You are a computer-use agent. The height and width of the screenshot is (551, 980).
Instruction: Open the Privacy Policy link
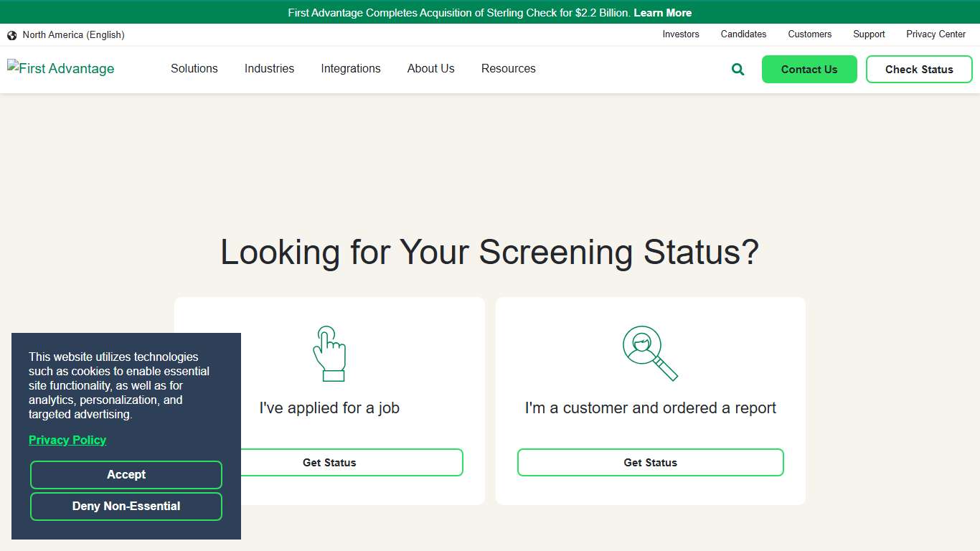67,440
